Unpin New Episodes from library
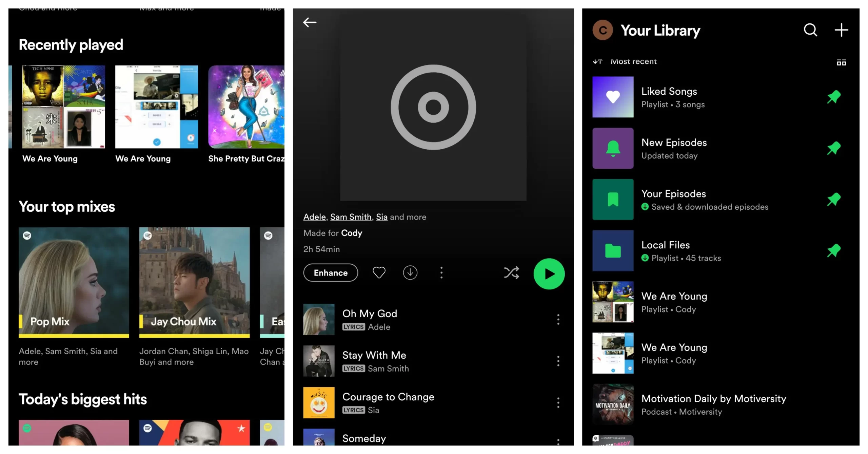This screenshot has width=868, height=454. tap(834, 148)
